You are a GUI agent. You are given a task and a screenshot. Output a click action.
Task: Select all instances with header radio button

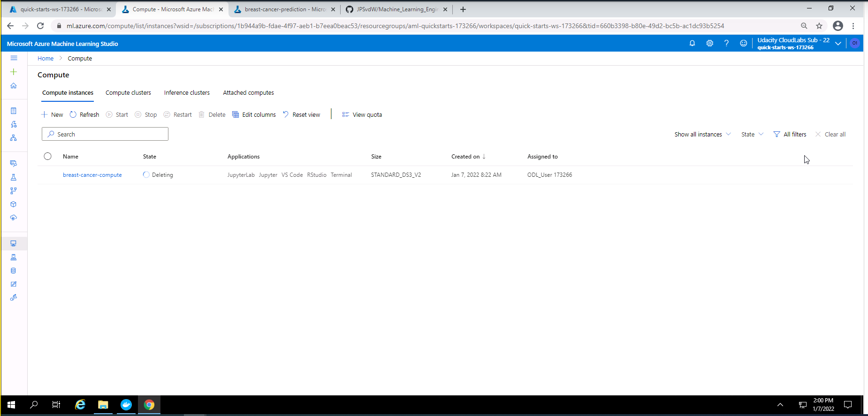(x=47, y=156)
